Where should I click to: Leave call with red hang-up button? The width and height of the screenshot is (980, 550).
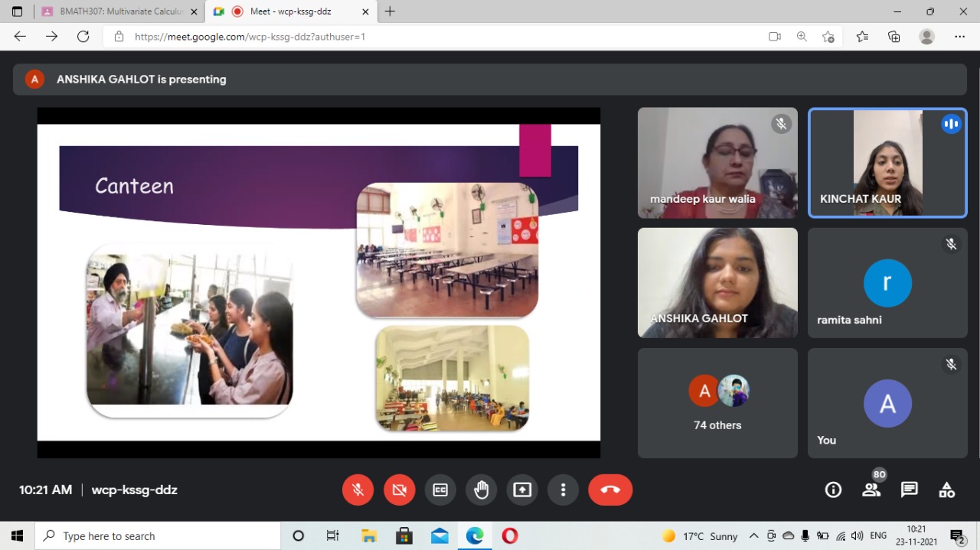coord(610,490)
